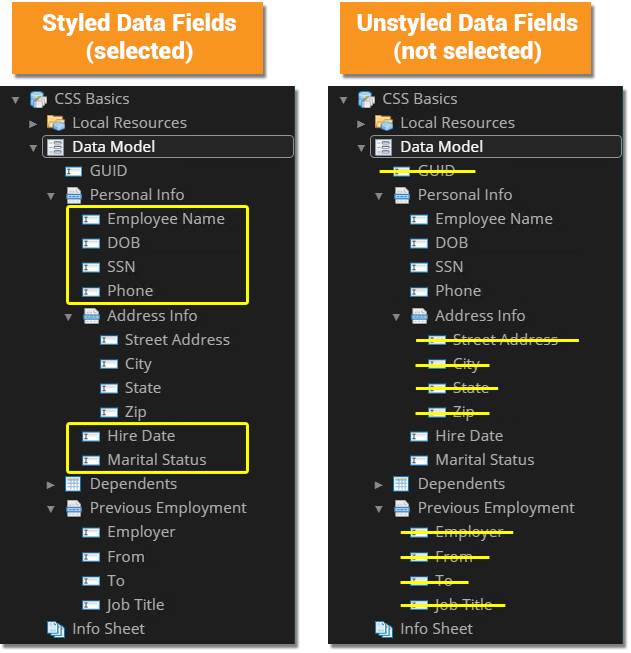Click the Employee Name field icon in the left tree
The image size is (631, 653).
91,219
